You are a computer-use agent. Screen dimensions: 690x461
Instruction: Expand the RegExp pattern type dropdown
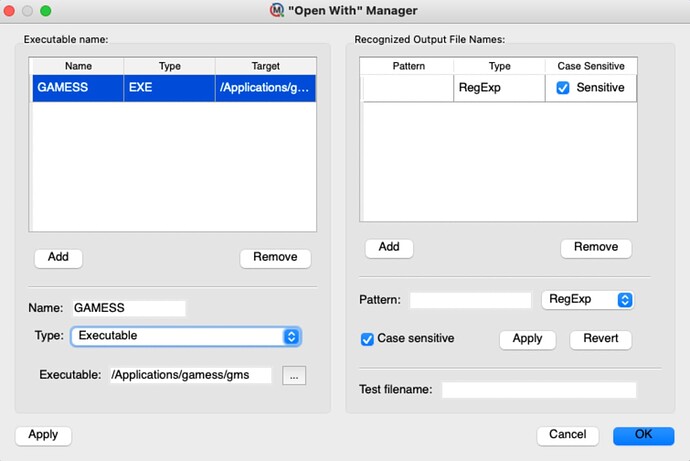(x=587, y=300)
